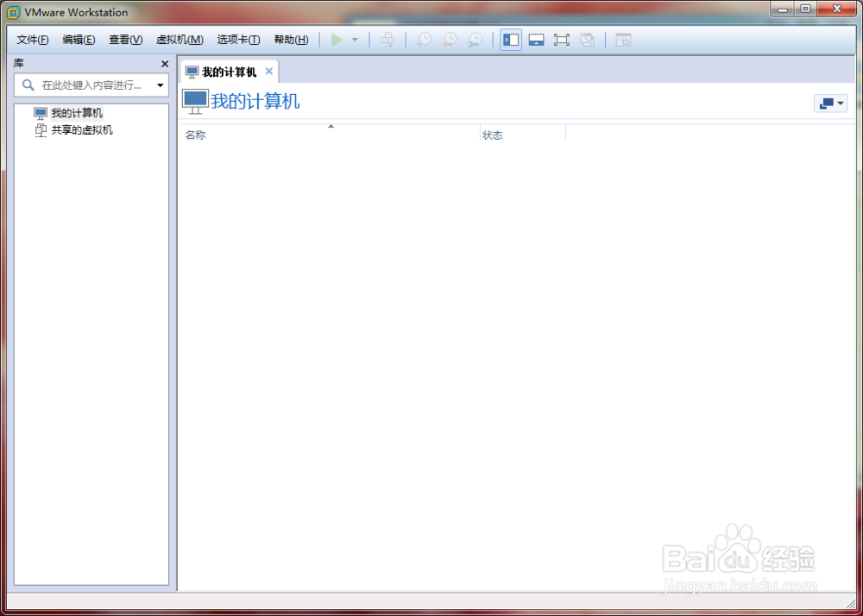Close the VMware Workstation window
The height and width of the screenshot is (616, 863).
[x=838, y=9]
